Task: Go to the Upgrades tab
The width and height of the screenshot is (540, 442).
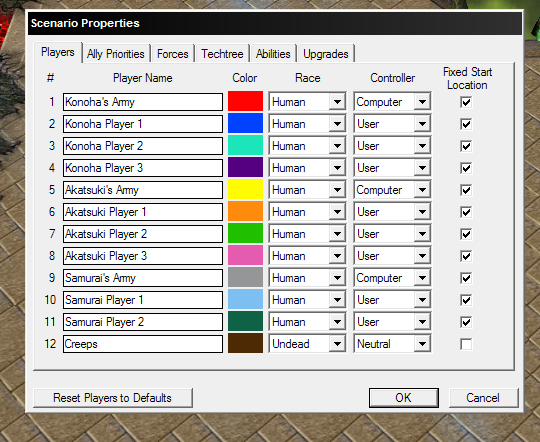Action: [326, 54]
